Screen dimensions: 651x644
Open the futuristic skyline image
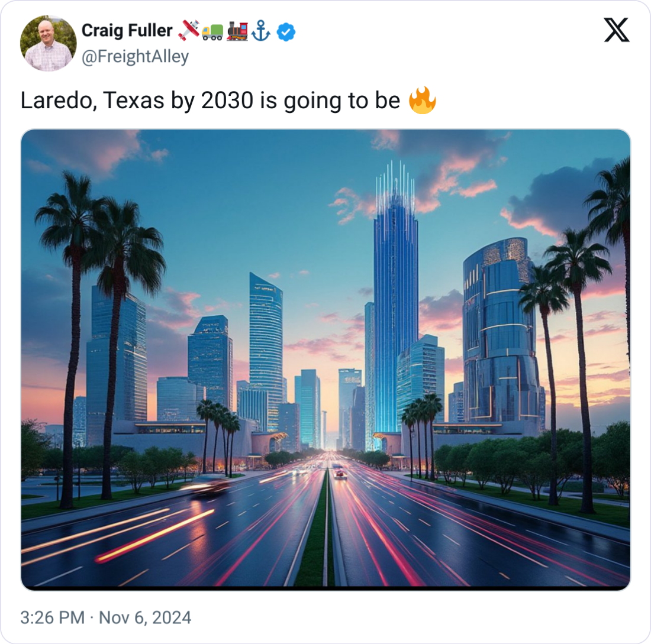click(325, 296)
